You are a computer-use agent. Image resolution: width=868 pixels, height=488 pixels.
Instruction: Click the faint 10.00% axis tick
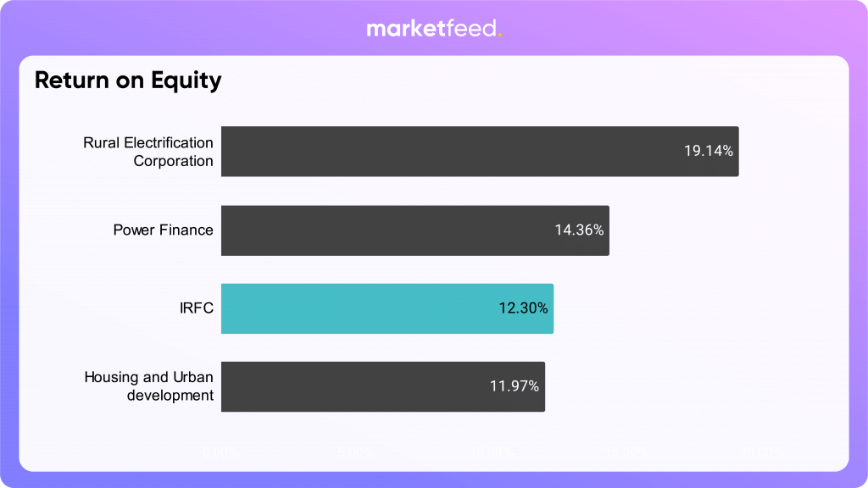pyautogui.click(x=492, y=452)
